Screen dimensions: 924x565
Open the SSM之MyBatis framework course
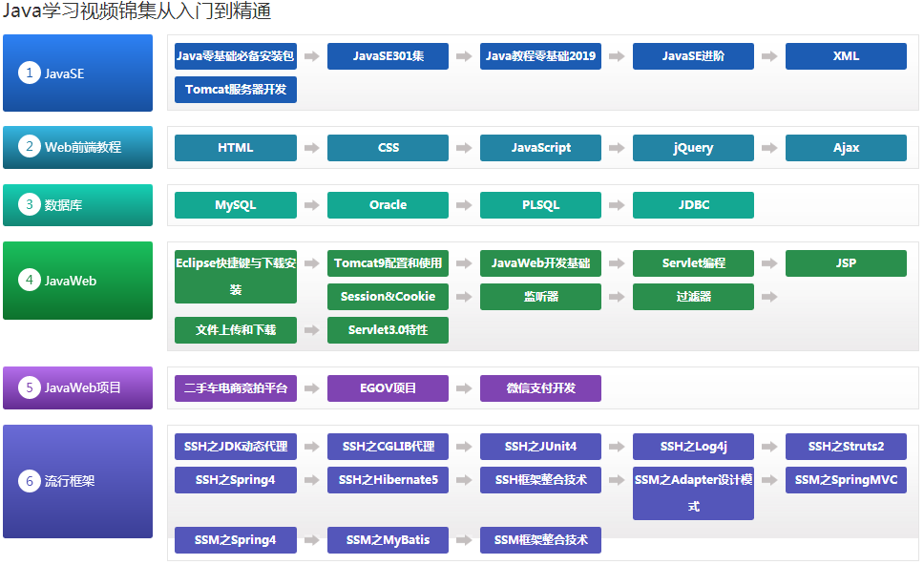(388, 540)
